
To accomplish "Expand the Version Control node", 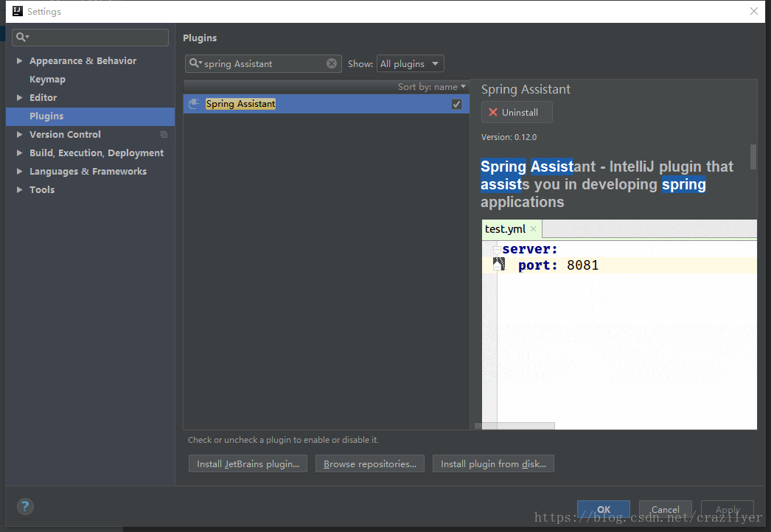I will [x=19, y=134].
